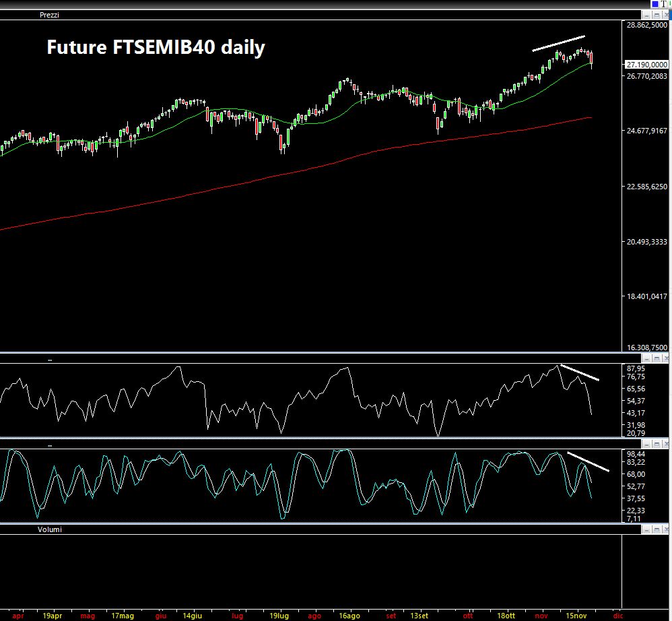Click the 65,56 oscillator scale value
Screen dimensions: 672x621
(x=636, y=389)
